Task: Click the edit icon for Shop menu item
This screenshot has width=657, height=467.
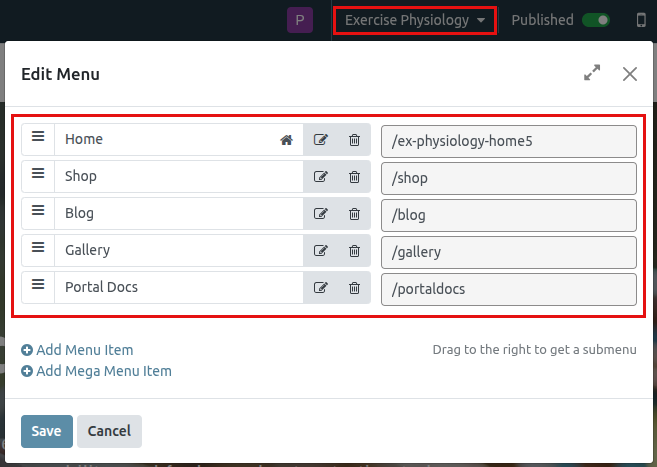Action: (x=321, y=177)
